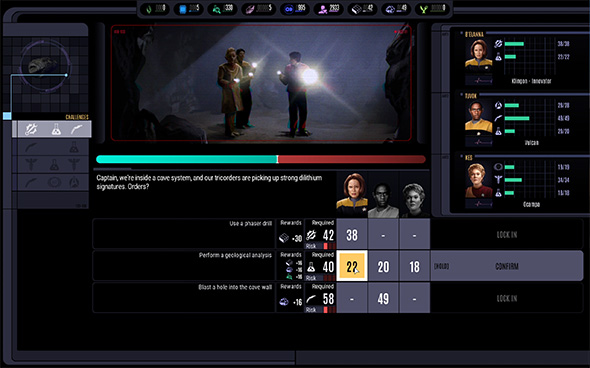Image resolution: width=590 pixels, height=368 pixels.
Task: Open Kes's crew card portrait on the right
Action: (x=478, y=180)
